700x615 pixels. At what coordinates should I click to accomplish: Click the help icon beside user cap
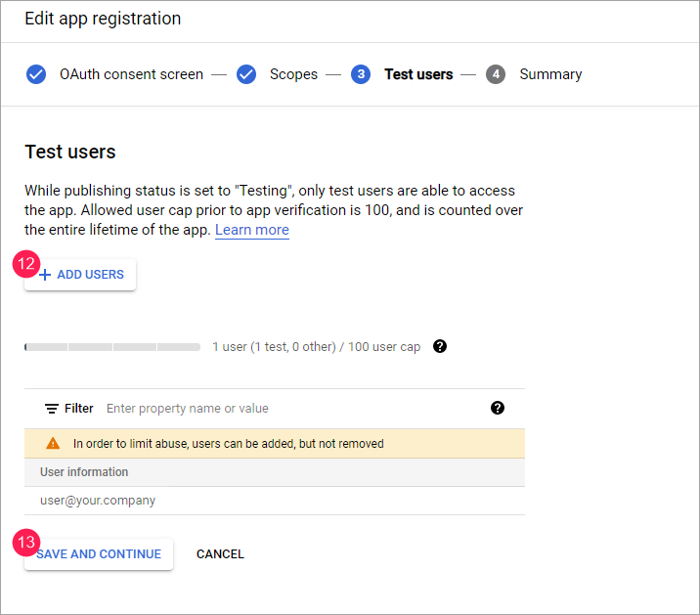pos(440,346)
